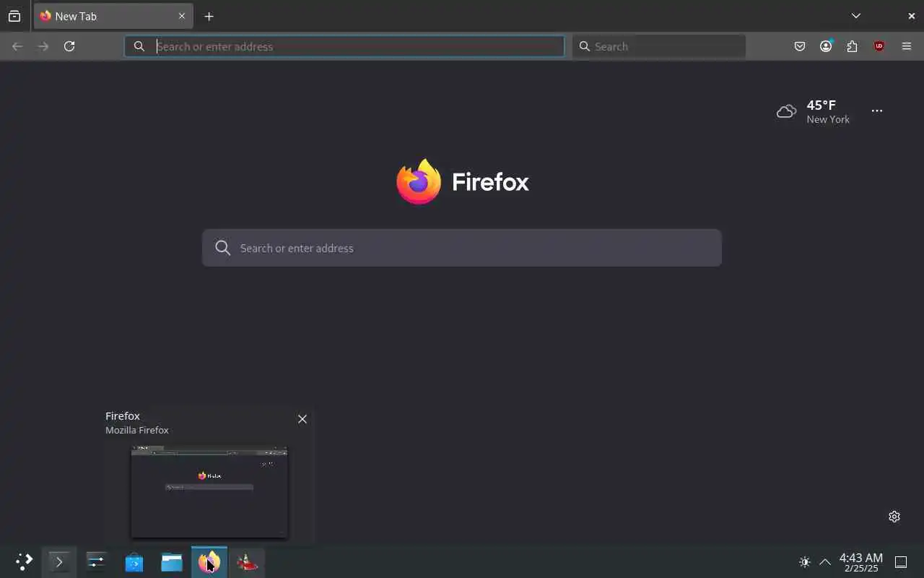Open the Discover software store
The image size is (924, 578).
pyautogui.click(x=134, y=562)
